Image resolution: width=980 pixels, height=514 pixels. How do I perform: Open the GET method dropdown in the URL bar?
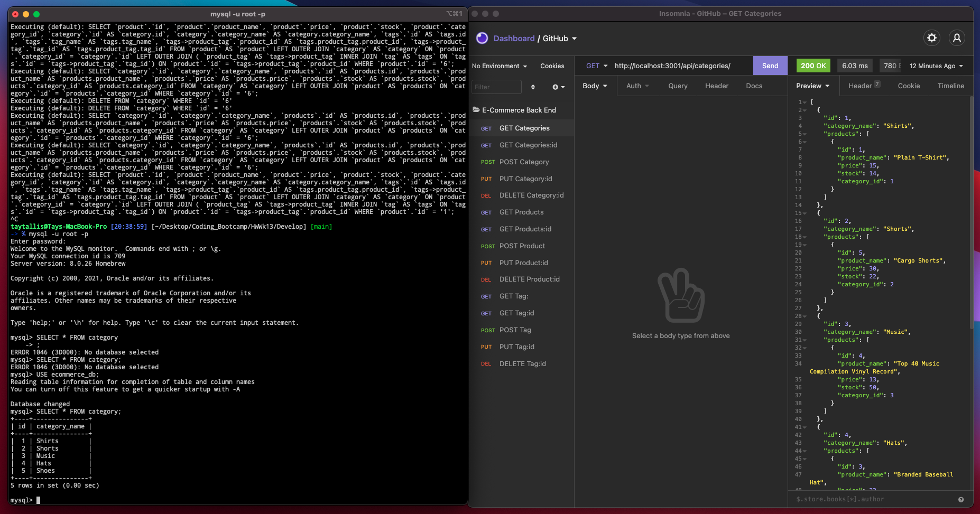click(595, 65)
